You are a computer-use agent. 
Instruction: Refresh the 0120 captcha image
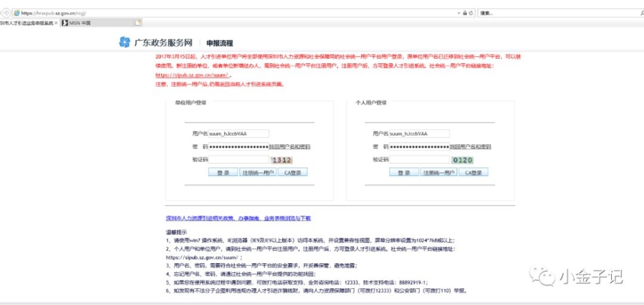click(463, 161)
